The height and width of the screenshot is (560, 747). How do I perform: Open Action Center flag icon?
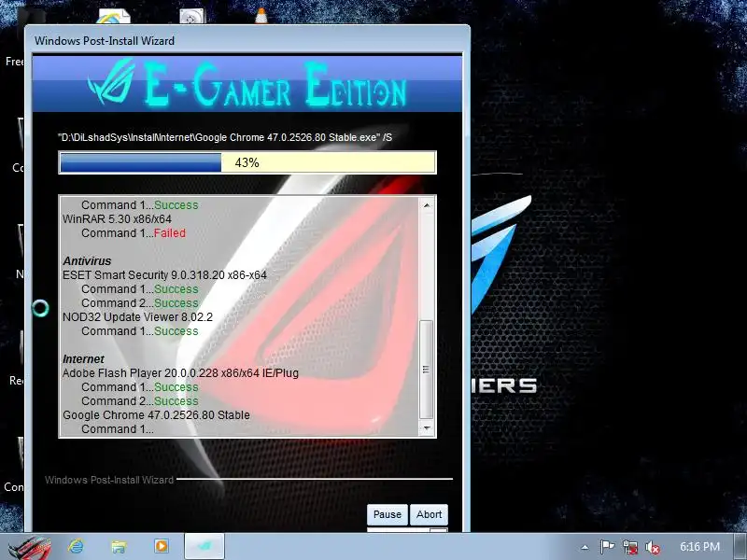point(606,547)
